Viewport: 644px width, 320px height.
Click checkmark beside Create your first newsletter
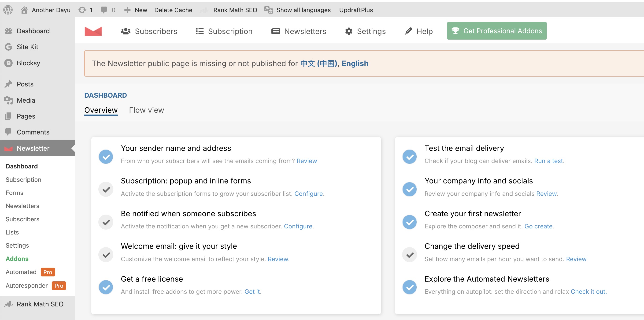[410, 222]
